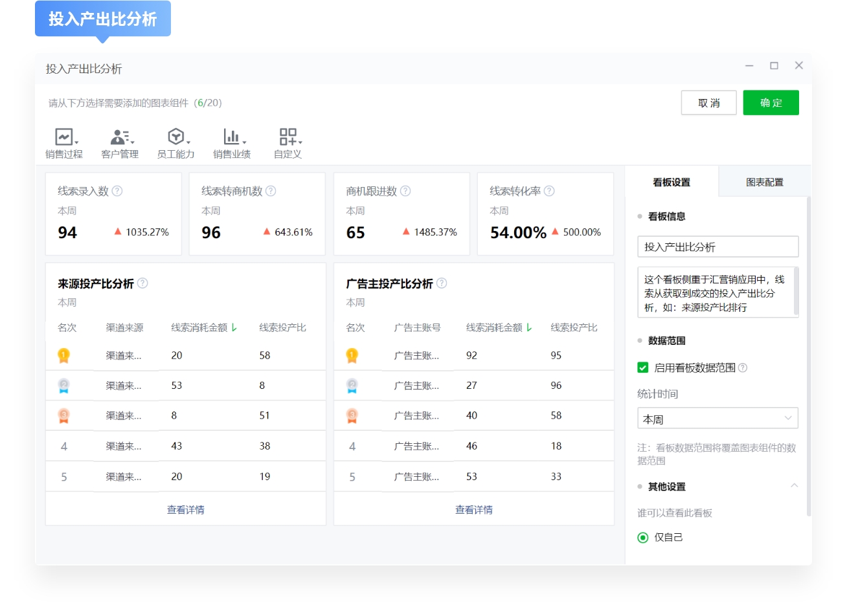
Task: Open the 统计时间 dropdown showing 本周
Action: tap(717, 418)
